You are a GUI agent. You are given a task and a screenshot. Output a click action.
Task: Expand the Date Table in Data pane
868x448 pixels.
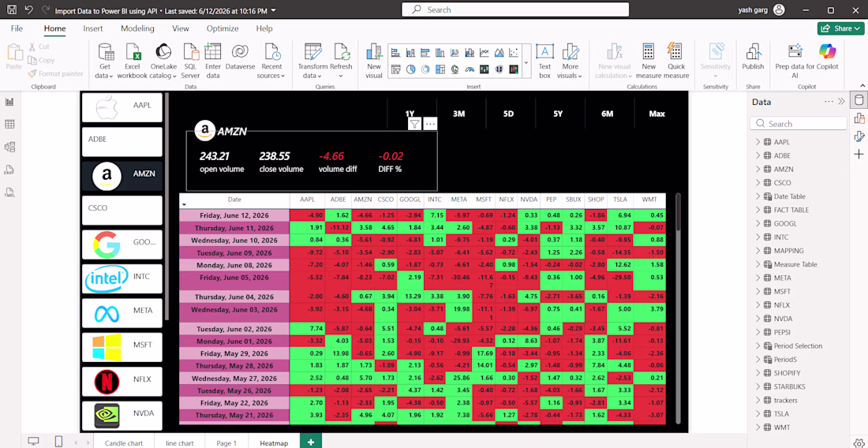point(758,196)
